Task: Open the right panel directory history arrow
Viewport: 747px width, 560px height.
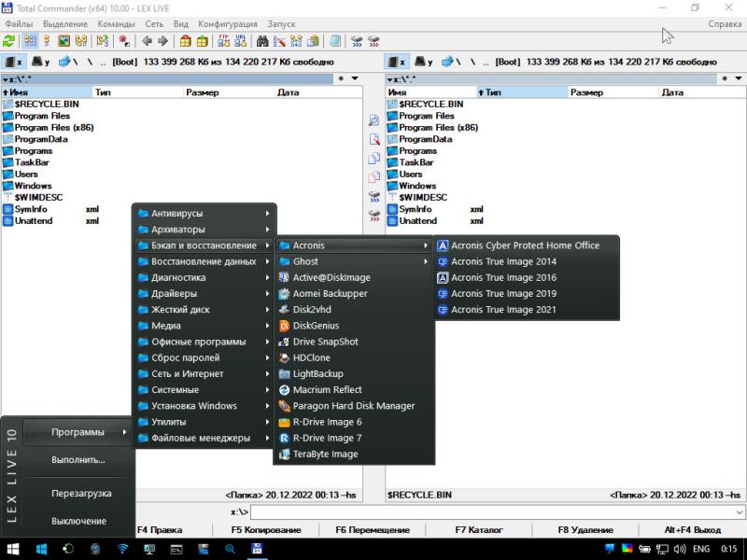Action: click(x=739, y=78)
